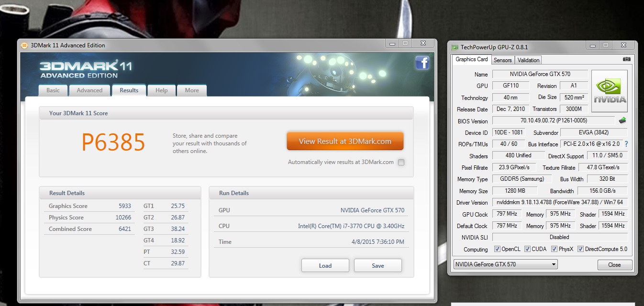
Task: Open the GPU selection dropdown in GPU-Z
Action: [505, 264]
